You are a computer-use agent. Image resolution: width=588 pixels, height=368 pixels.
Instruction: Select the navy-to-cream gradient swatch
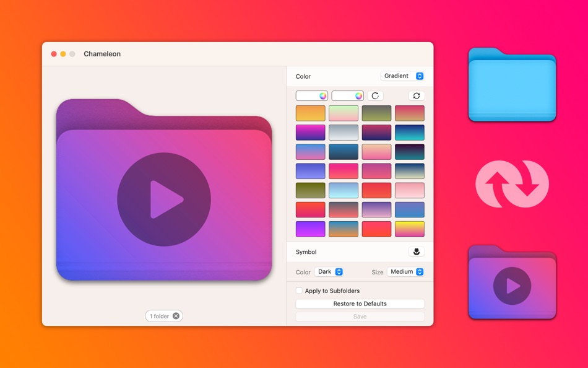coord(410,171)
